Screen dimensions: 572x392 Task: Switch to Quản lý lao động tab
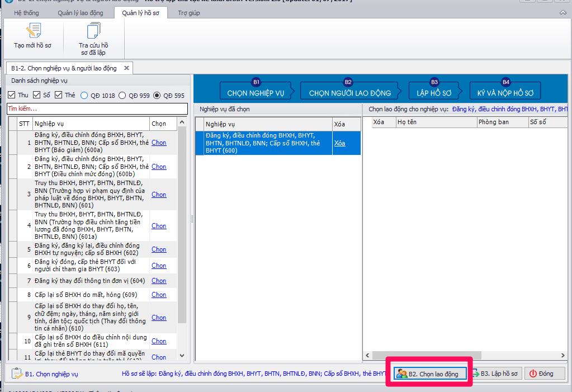[80, 13]
